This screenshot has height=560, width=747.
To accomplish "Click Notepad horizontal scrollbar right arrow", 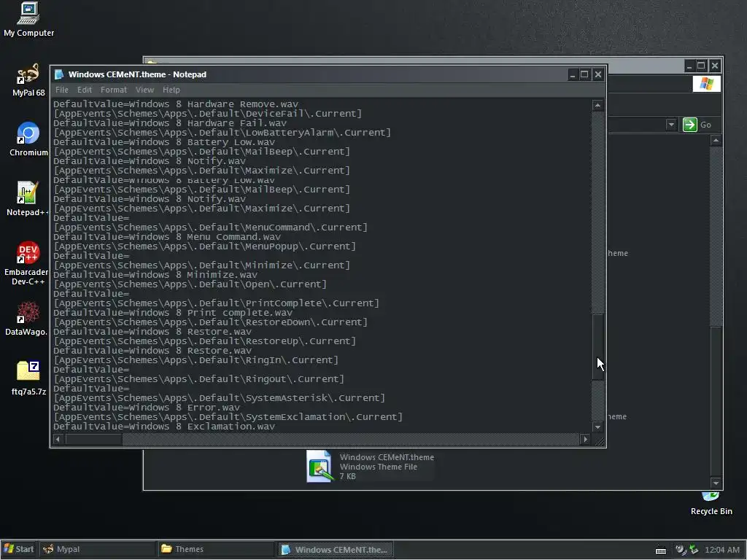I will tap(586, 439).
